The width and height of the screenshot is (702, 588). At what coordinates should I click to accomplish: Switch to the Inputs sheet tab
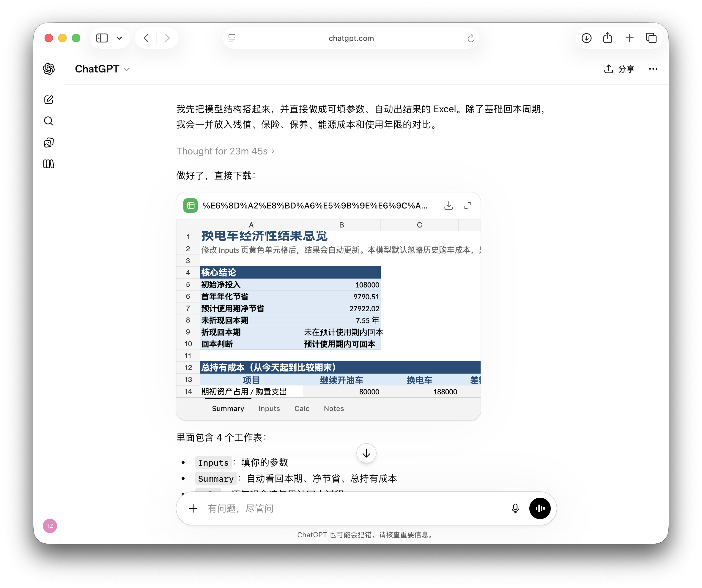point(269,408)
